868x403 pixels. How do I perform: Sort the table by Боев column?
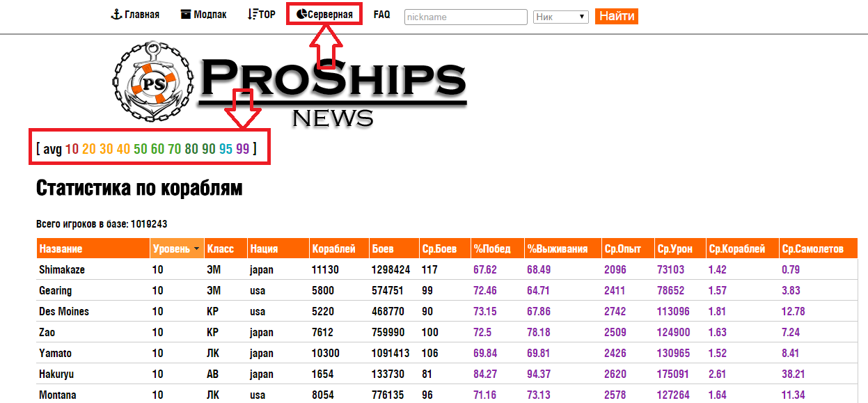pyautogui.click(x=382, y=249)
